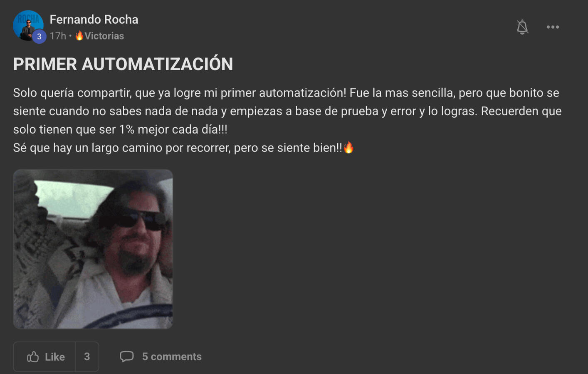Click the level 3 badge on avatar

pyautogui.click(x=39, y=36)
